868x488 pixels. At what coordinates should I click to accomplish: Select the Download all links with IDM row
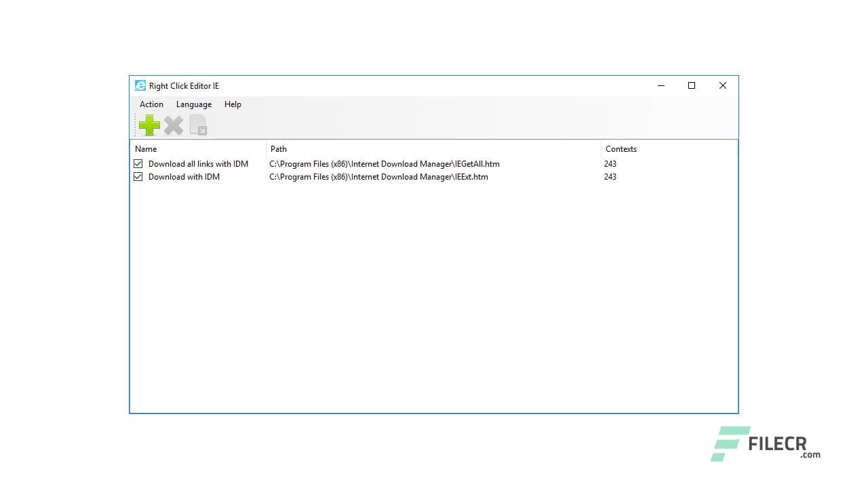click(x=197, y=163)
